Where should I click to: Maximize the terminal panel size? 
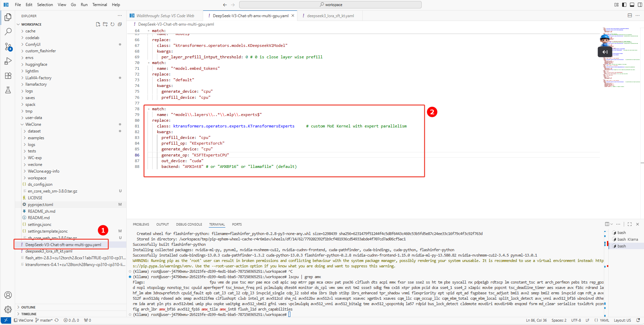click(630, 224)
